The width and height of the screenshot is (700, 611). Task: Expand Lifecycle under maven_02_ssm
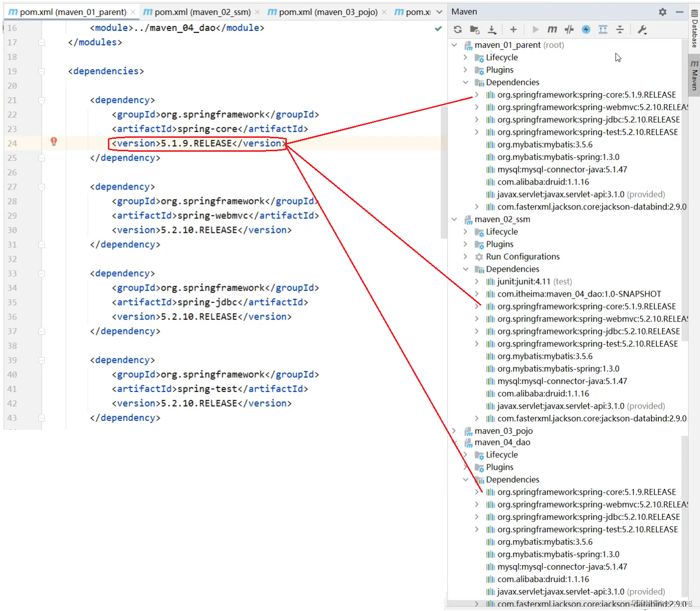(465, 231)
